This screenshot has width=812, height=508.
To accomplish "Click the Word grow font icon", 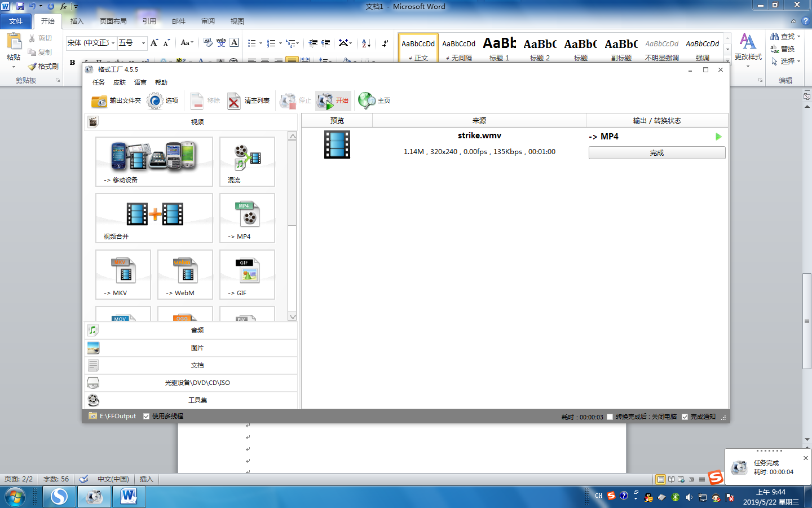I will 154,43.
